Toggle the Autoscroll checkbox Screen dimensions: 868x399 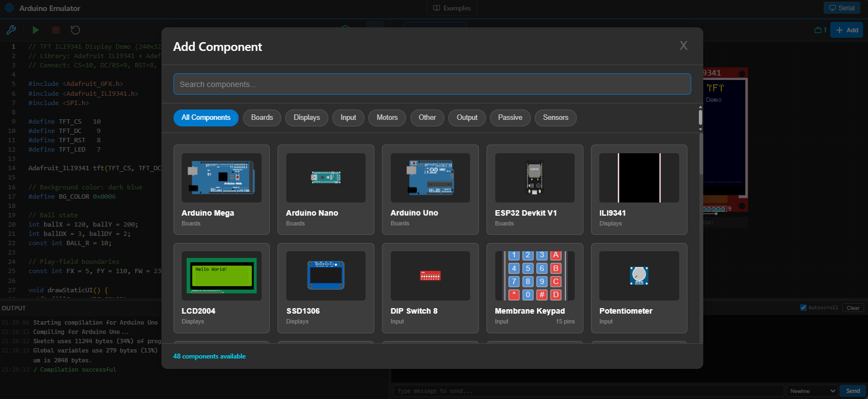803,308
